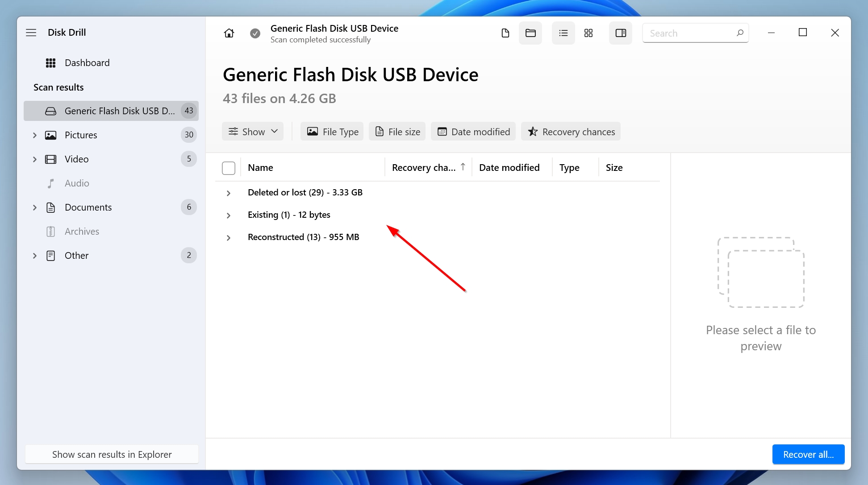Image resolution: width=868 pixels, height=485 pixels.
Task: Click Show scan results in Explorer
Action: [112, 454]
